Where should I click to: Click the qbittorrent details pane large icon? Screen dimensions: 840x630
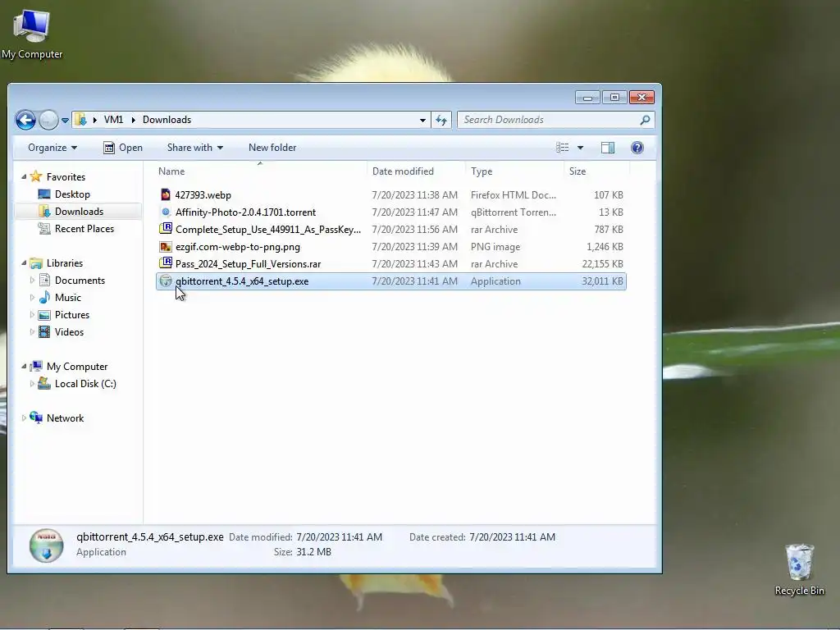46,546
